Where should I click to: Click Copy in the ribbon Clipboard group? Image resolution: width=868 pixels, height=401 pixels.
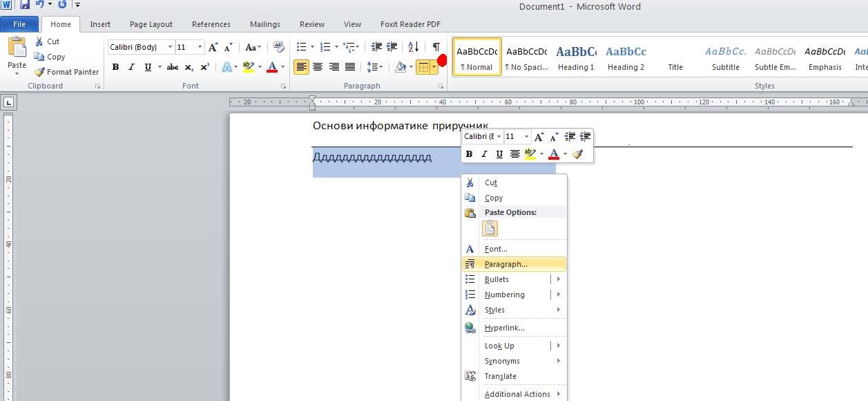point(50,57)
